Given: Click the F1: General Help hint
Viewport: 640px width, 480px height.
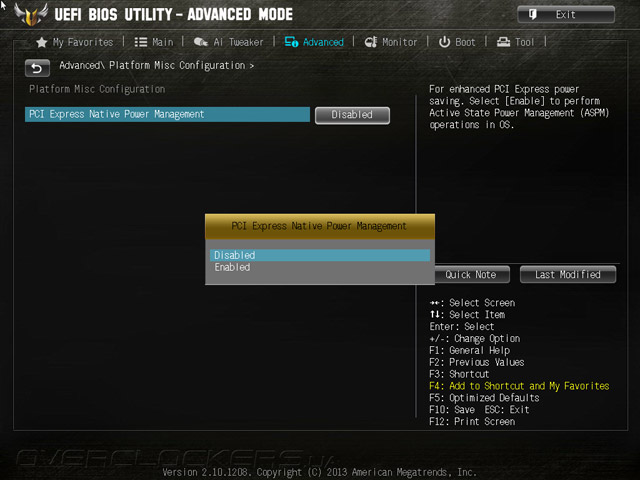Looking at the screenshot, I should click(x=469, y=350).
